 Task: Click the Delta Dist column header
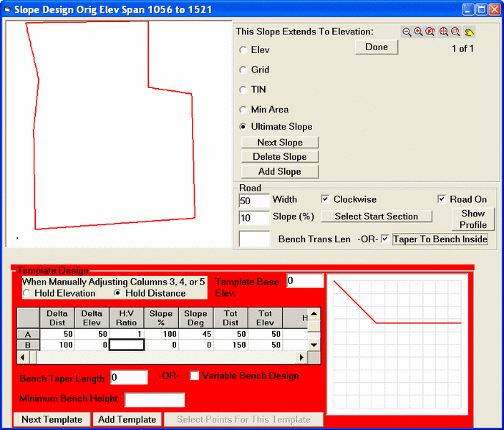tap(57, 318)
